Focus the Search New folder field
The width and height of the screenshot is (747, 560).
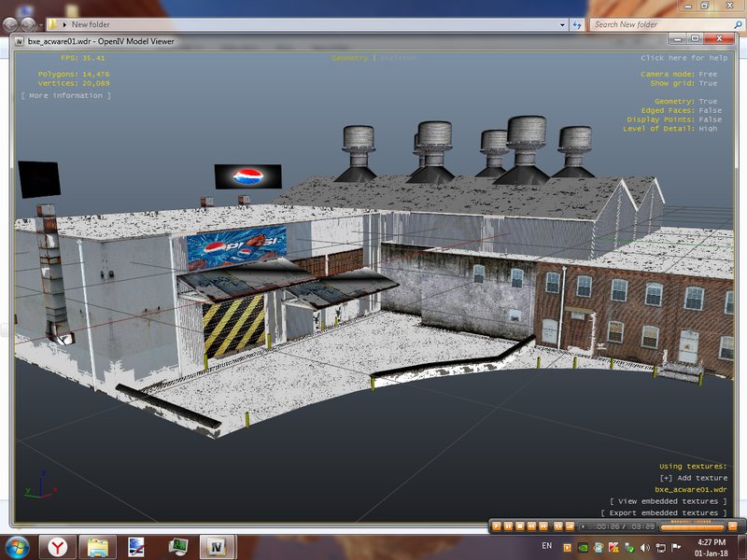pos(667,25)
